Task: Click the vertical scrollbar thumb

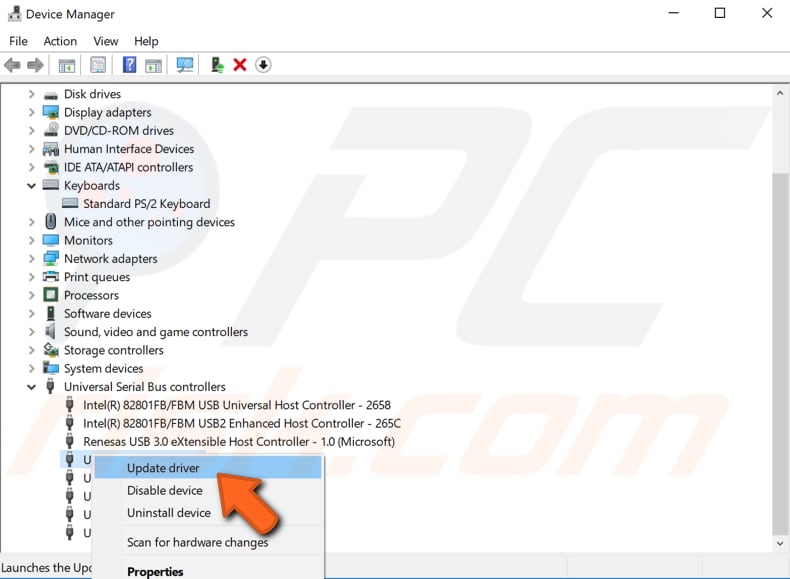Action: 780,353
